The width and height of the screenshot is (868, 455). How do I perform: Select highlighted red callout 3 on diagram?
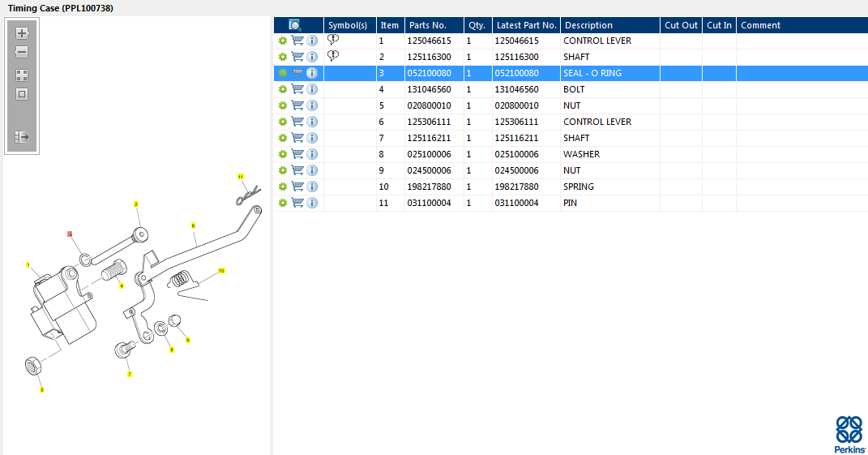[70, 234]
